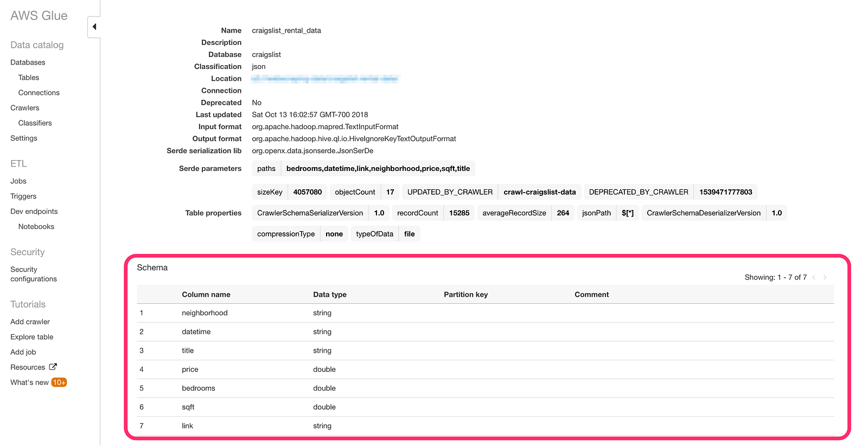868x446 pixels.
Task: Go to previous schema page arrow
Action: click(814, 277)
